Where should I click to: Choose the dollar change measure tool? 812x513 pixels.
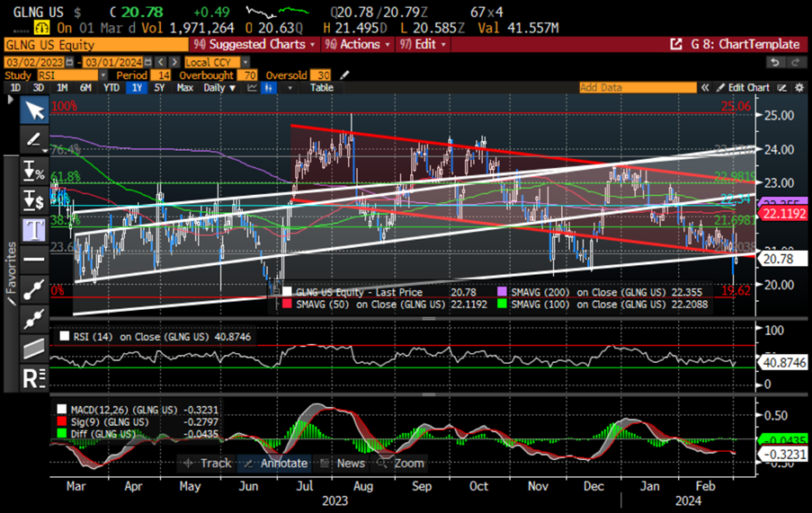click(x=35, y=200)
